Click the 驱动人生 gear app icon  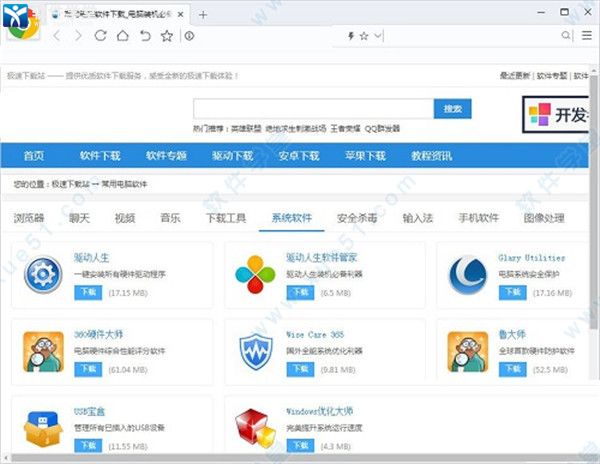43,274
